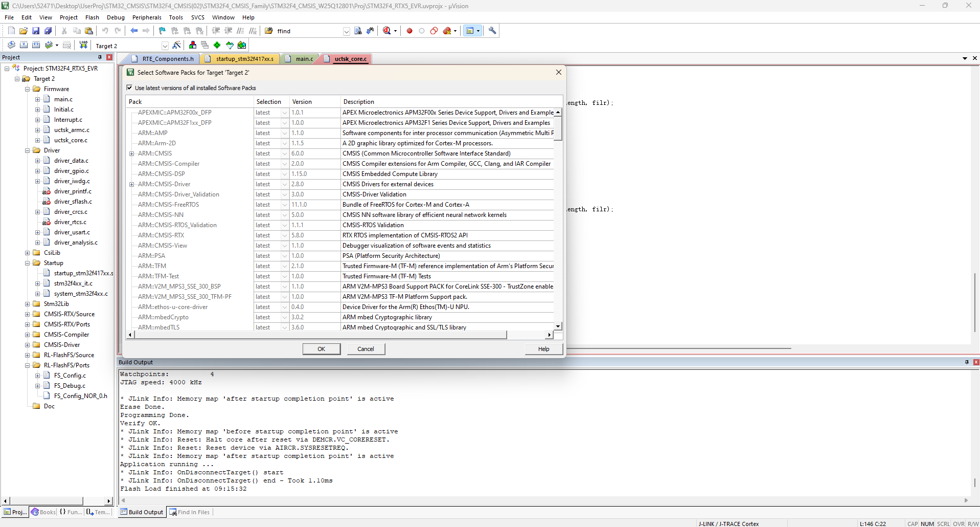The width and height of the screenshot is (980, 527).
Task: Open Find in Files icon
Action: click(x=269, y=31)
